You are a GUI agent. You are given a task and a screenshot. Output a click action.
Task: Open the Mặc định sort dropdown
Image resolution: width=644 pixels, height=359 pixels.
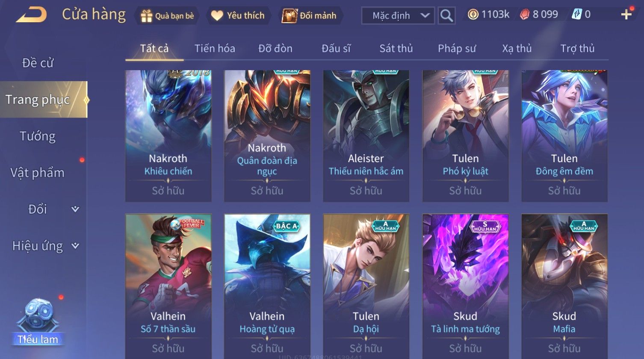tap(398, 16)
